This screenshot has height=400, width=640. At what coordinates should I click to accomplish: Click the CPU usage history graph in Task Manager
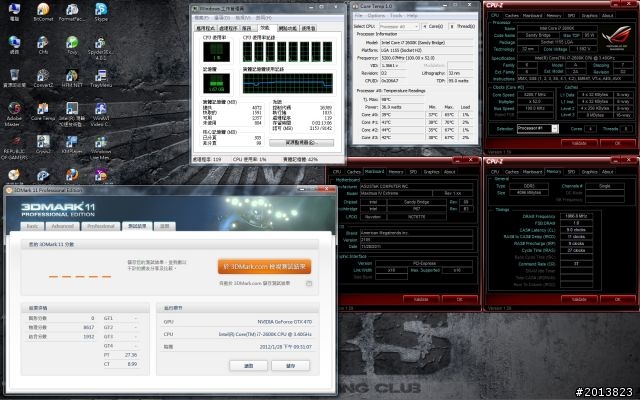[x=288, y=51]
